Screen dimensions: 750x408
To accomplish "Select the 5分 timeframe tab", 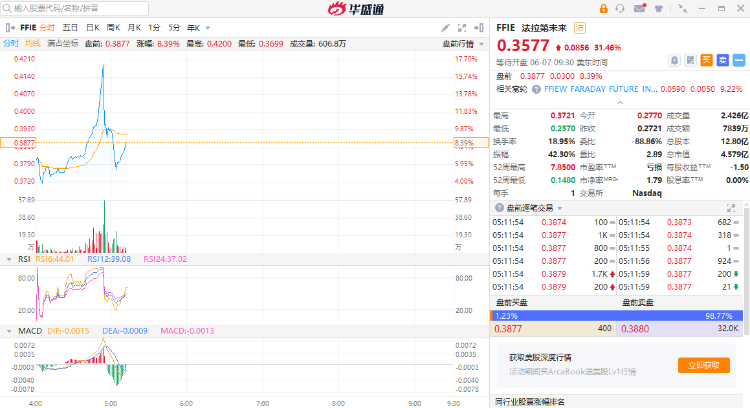I will click(x=174, y=27).
